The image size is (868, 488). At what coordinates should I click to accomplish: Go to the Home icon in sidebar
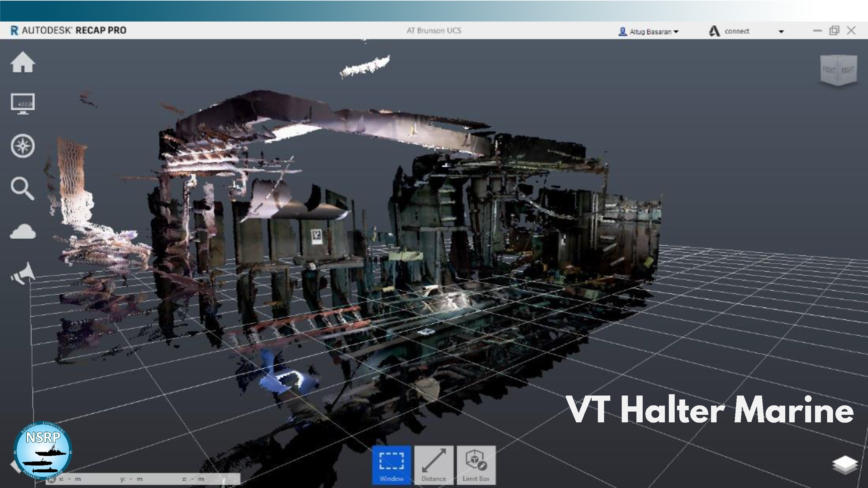point(23,62)
